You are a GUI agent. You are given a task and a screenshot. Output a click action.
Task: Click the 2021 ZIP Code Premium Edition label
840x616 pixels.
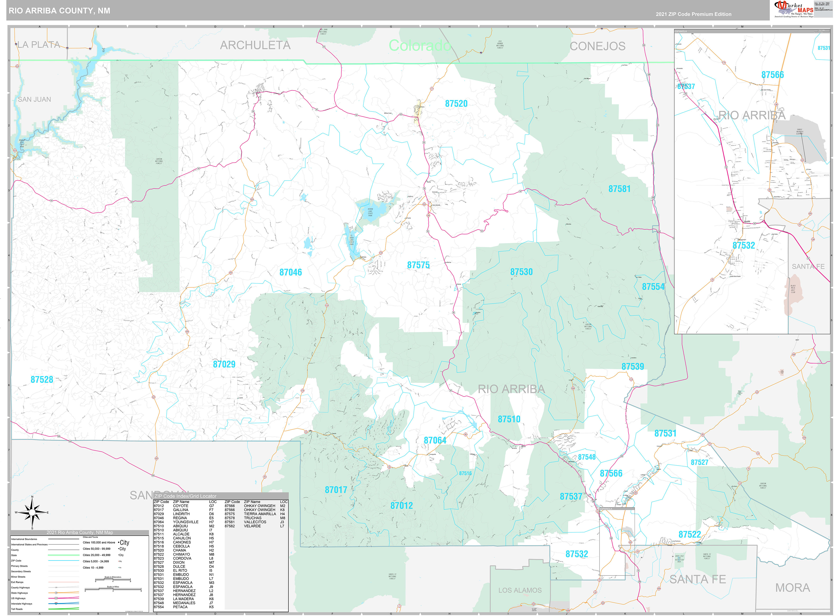pyautogui.click(x=694, y=14)
